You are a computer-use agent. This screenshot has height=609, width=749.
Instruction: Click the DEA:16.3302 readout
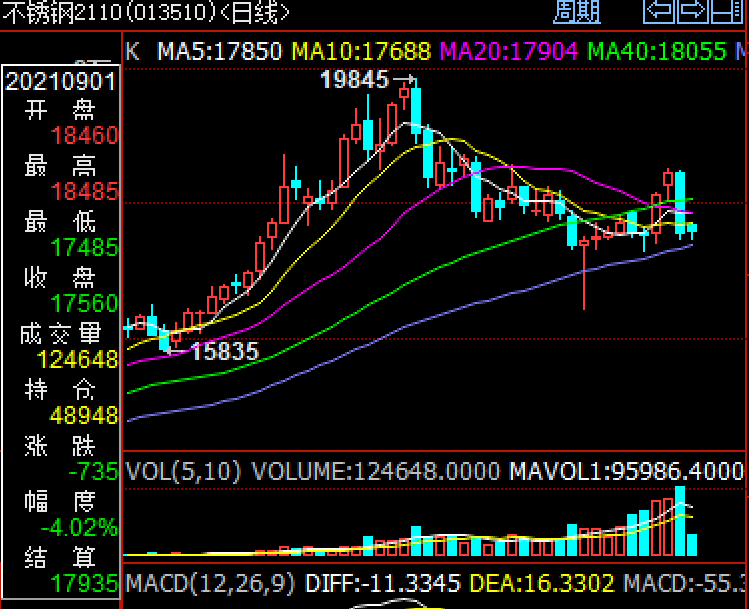[542, 583]
